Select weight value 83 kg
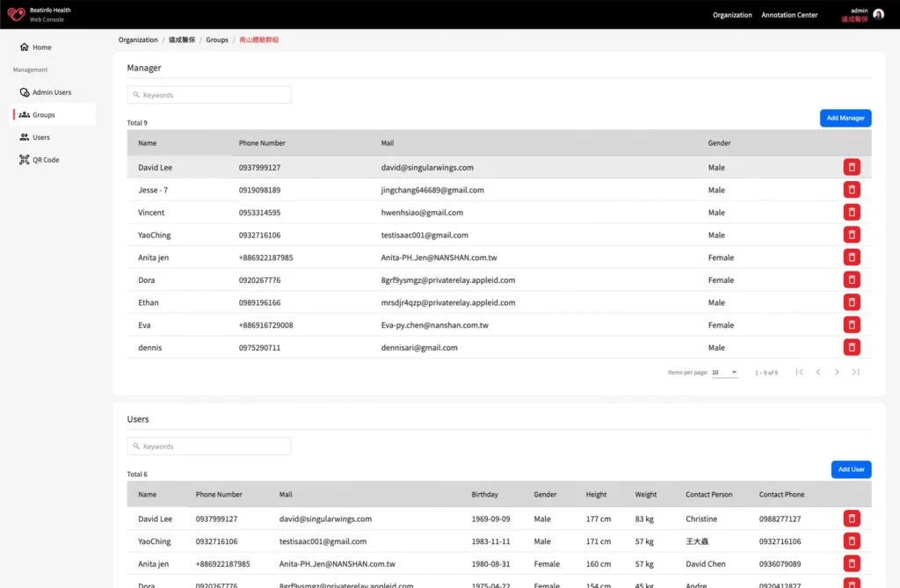 (x=644, y=519)
